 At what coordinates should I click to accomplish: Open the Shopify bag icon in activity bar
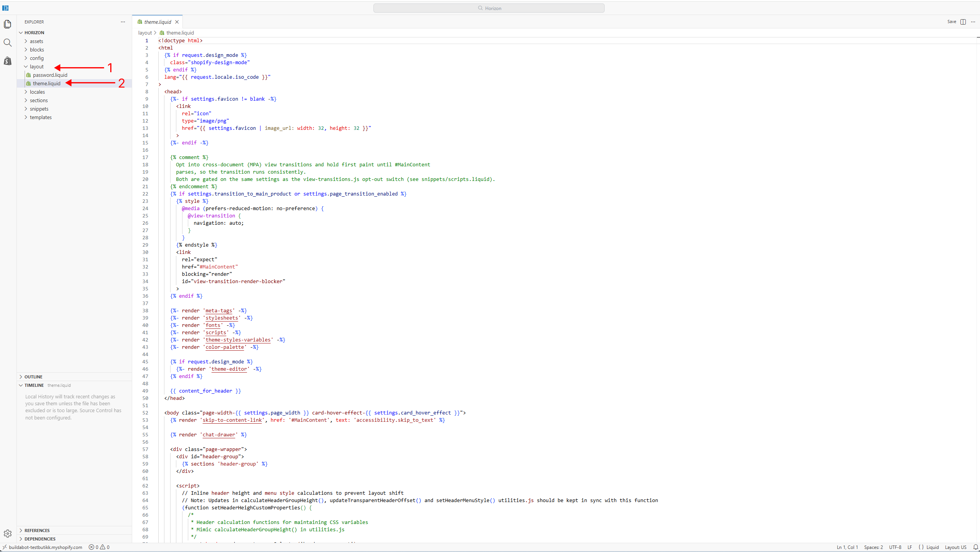pos(8,61)
